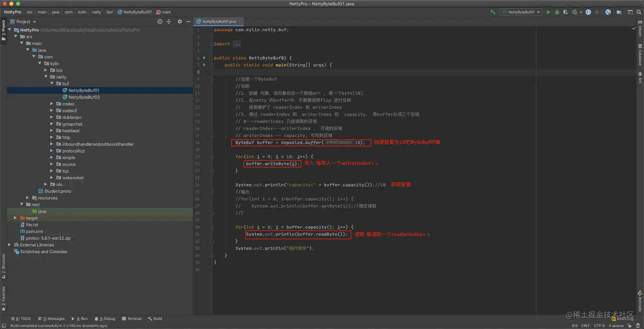The width and height of the screenshot is (644, 329).
Task: Build project using the hammer icon
Action: (x=493, y=12)
